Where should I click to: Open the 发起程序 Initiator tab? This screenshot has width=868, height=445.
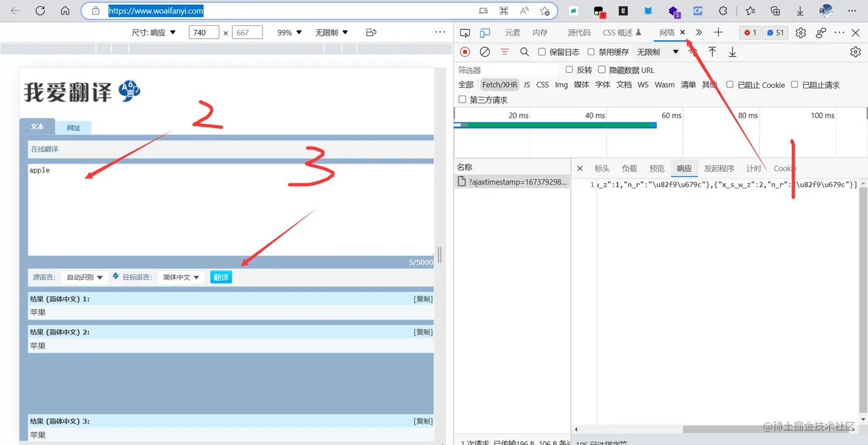(719, 168)
